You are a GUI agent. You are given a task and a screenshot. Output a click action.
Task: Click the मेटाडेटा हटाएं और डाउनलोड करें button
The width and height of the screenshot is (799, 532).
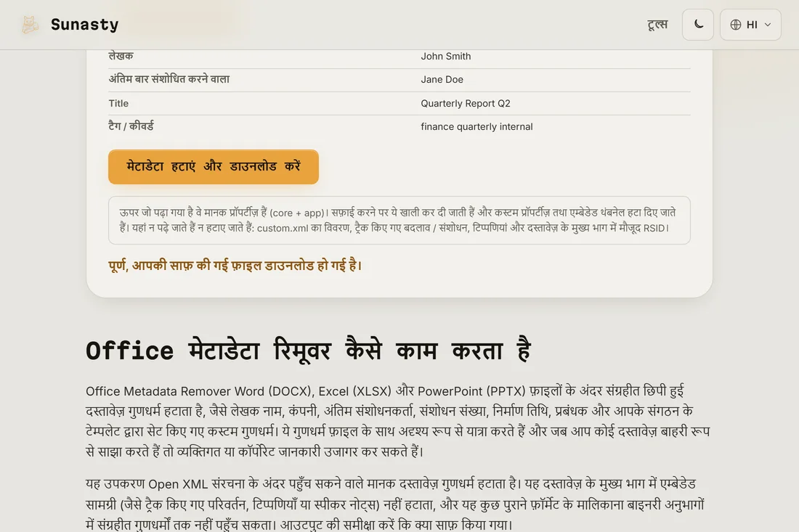click(x=214, y=167)
